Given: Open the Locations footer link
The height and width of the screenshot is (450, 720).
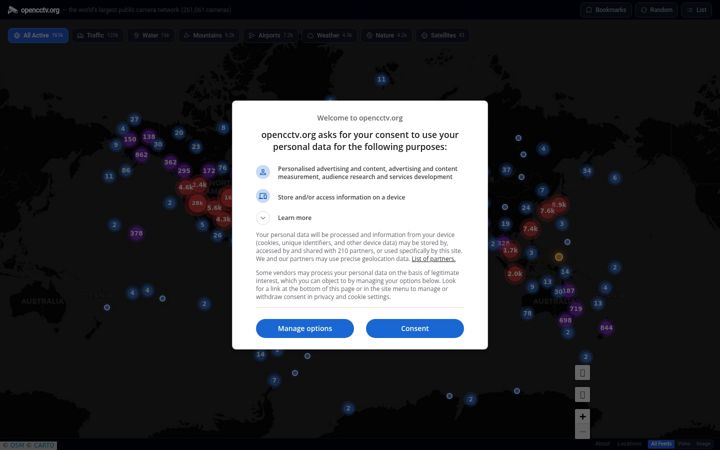Looking at the screenshot, I should click(x=629, y=444).
